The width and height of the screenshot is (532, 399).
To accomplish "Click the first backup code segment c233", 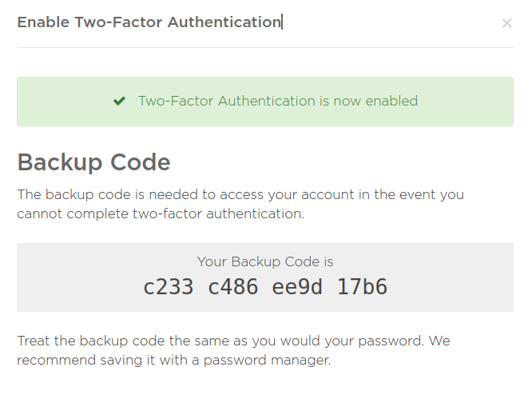I will click(168, 286).
